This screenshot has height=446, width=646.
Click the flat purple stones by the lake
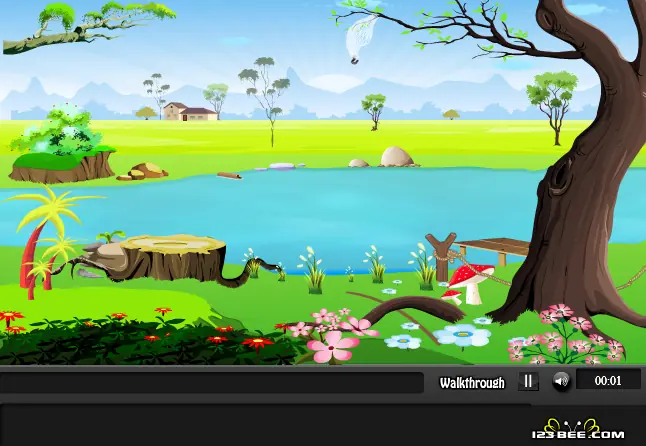pos(280,167)
